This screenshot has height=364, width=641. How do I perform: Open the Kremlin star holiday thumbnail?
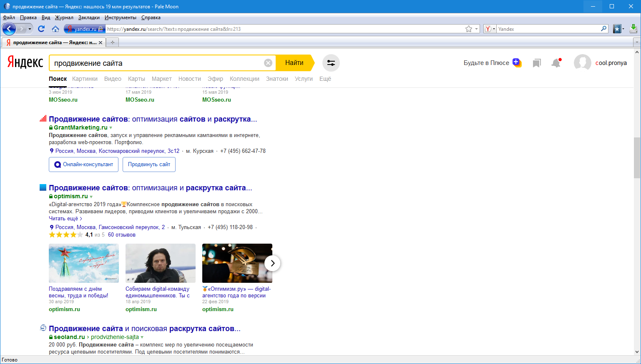tap(84, 263)
